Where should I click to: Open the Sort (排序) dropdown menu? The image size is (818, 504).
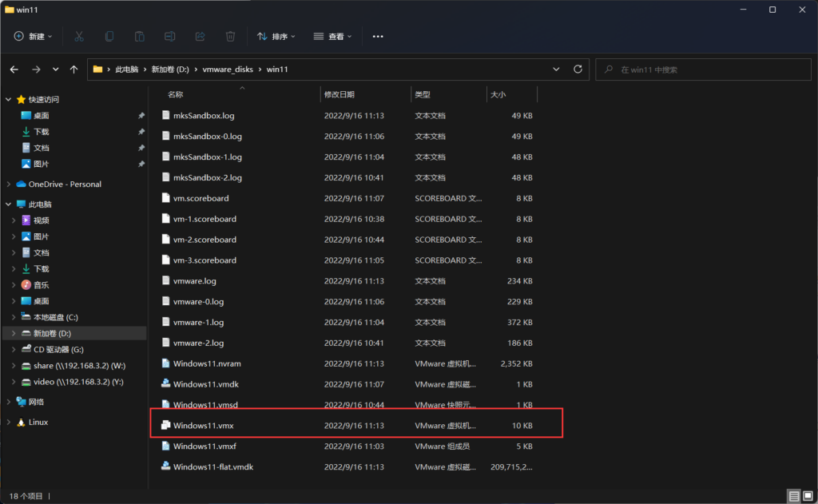pyautogui.click(x=276, y=36)
